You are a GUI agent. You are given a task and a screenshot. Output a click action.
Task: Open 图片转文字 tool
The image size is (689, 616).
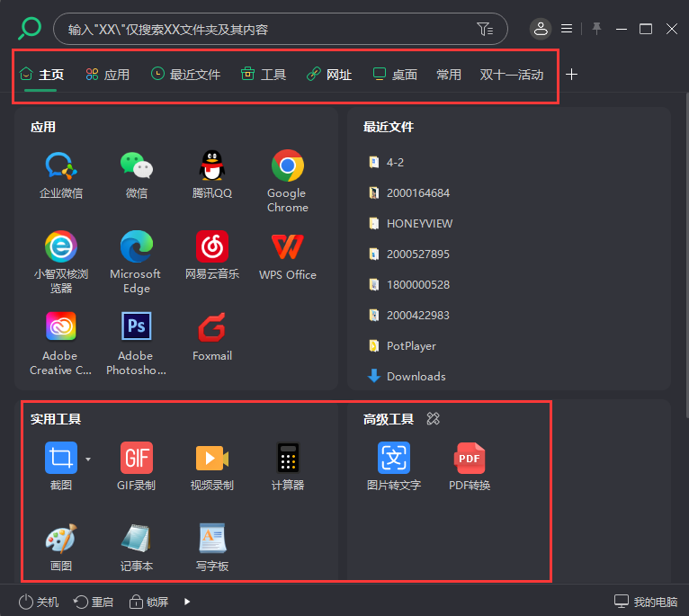pos(394,466)
